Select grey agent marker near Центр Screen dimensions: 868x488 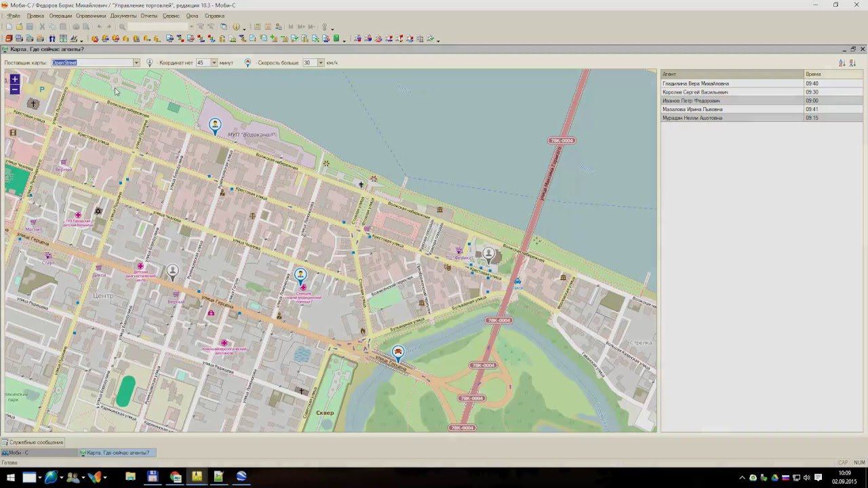point(172,273)
